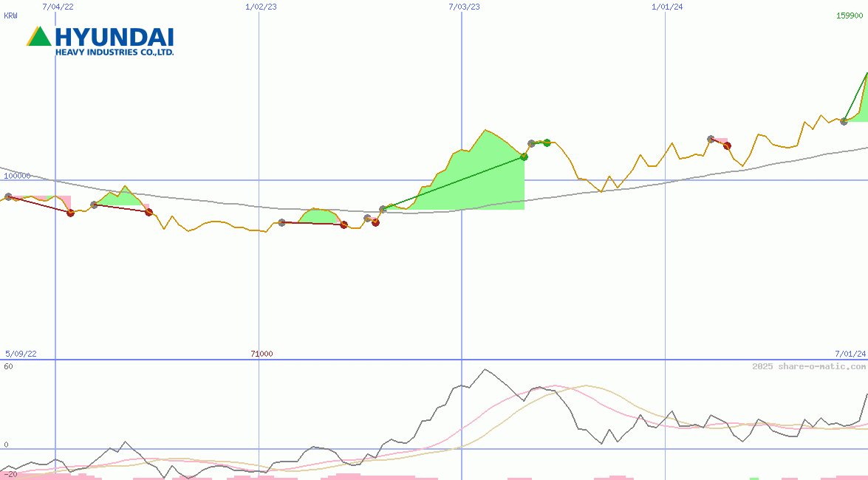868x480 pixels.
Task: Click the 5/09/22 start date label
Action: (x=21, y=354)
